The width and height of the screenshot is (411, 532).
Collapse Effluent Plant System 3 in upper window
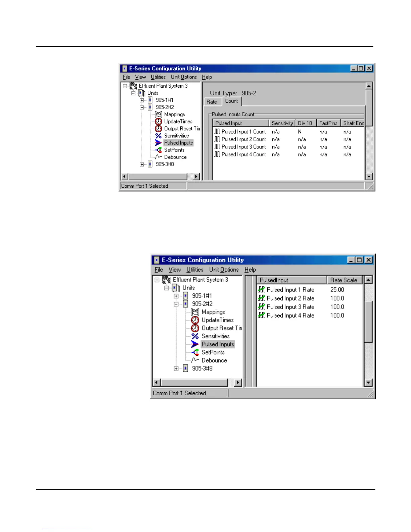[125, 86]
